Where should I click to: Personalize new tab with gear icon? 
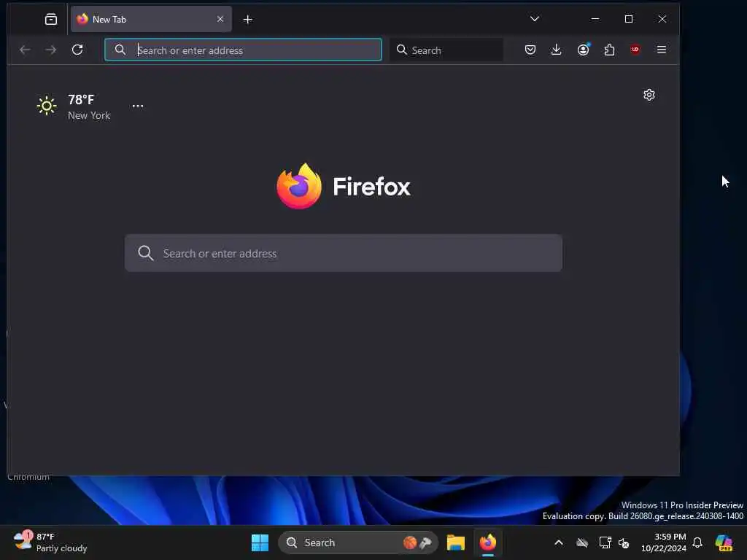649,95
